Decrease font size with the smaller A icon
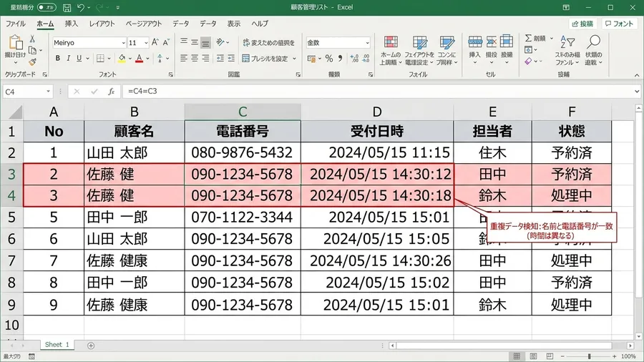This screenshot has width=644, height=362. pos(166,42)
